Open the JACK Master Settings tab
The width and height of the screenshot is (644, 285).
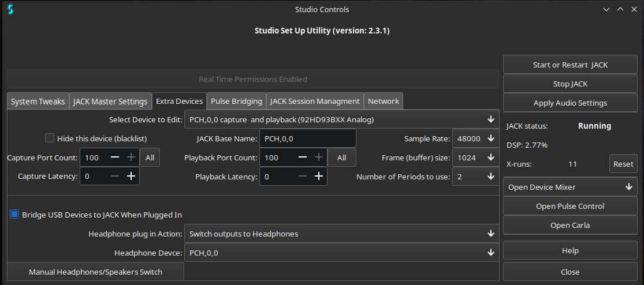110,101
